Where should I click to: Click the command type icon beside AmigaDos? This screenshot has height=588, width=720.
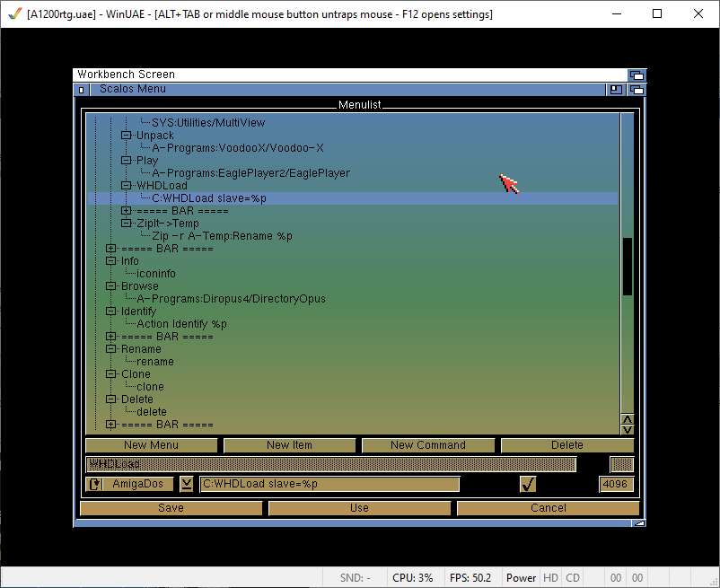click(94, 484)
